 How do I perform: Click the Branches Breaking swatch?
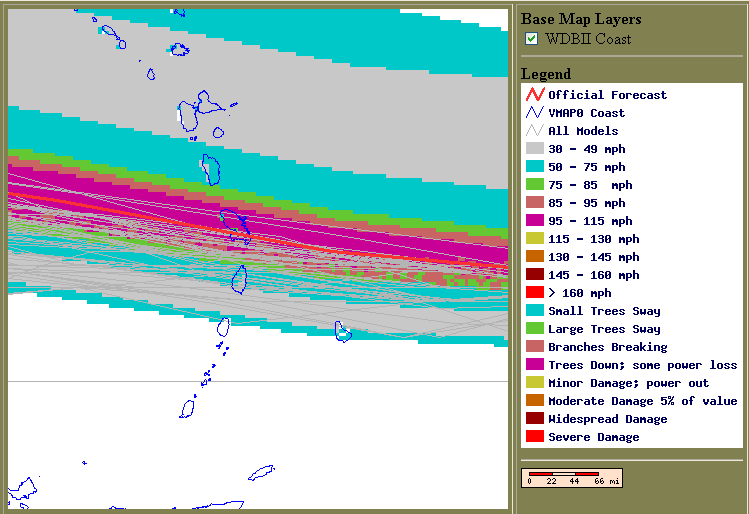tap(535, 346)
